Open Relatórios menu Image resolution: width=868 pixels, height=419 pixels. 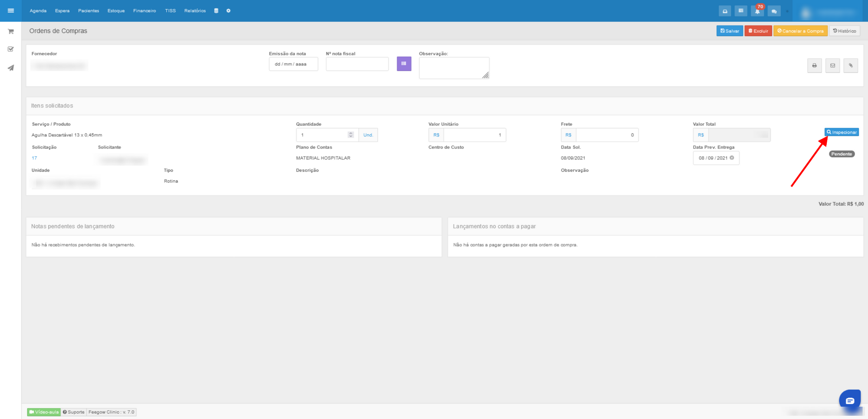point(195,11)
